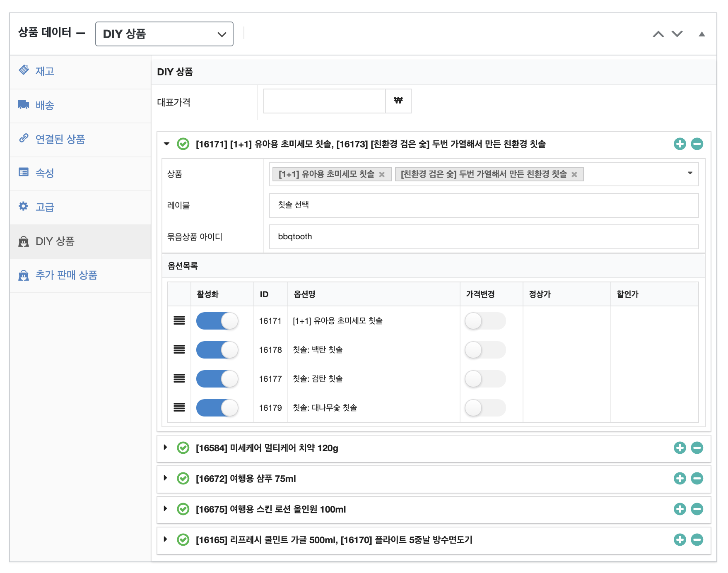Viewport: 728px width, 573px height.
Task: Open the DIY 상품 product type dropdown
Action: point(164,34)
